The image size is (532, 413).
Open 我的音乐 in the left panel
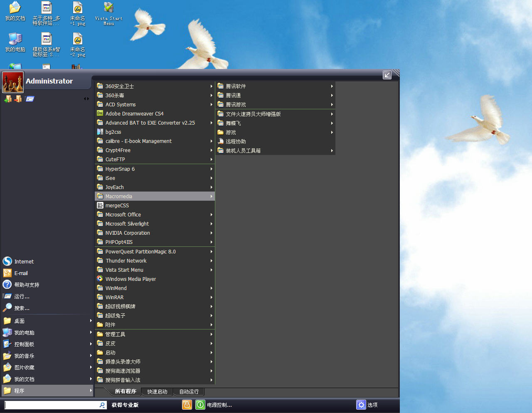coord(47,356)
